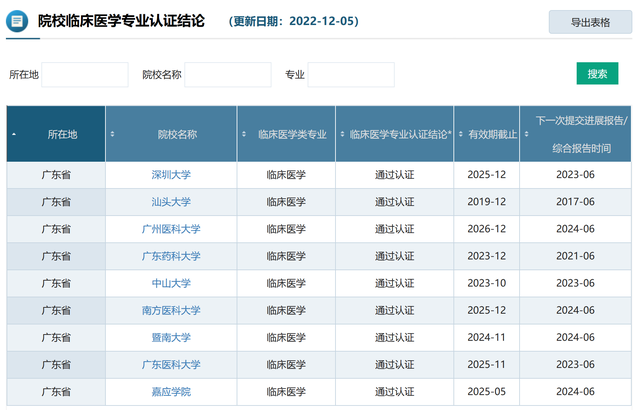Select 2025-05 in 嘉应学院 row

pyautogui.click(x=487, y=392)
